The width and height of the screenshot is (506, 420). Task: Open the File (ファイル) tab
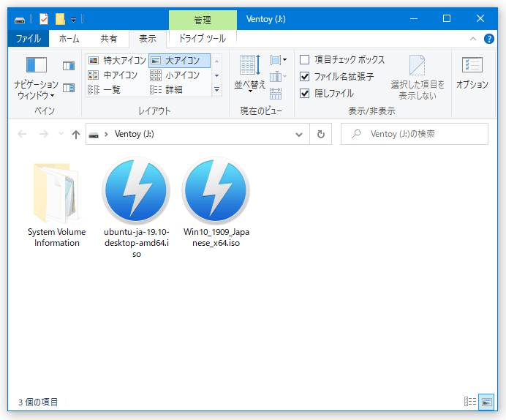point(29,39)
